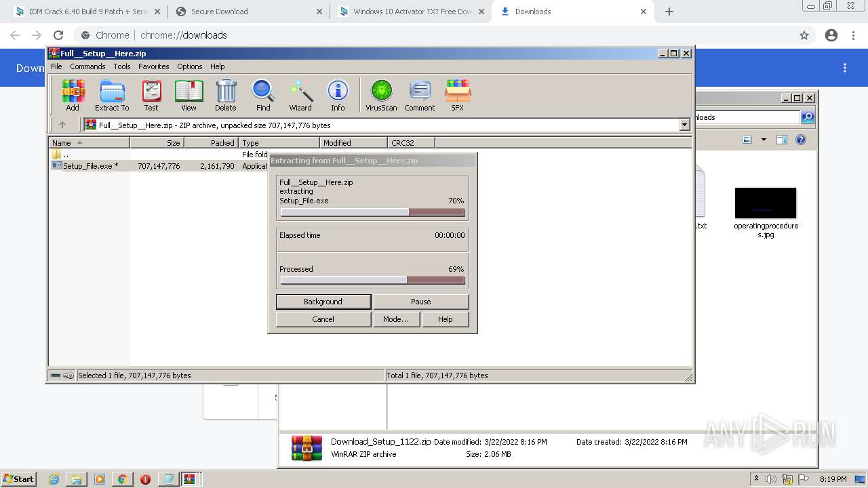
Task: Click the 8:19 PM taskbar clock
Action: click(x=833, y=479)
